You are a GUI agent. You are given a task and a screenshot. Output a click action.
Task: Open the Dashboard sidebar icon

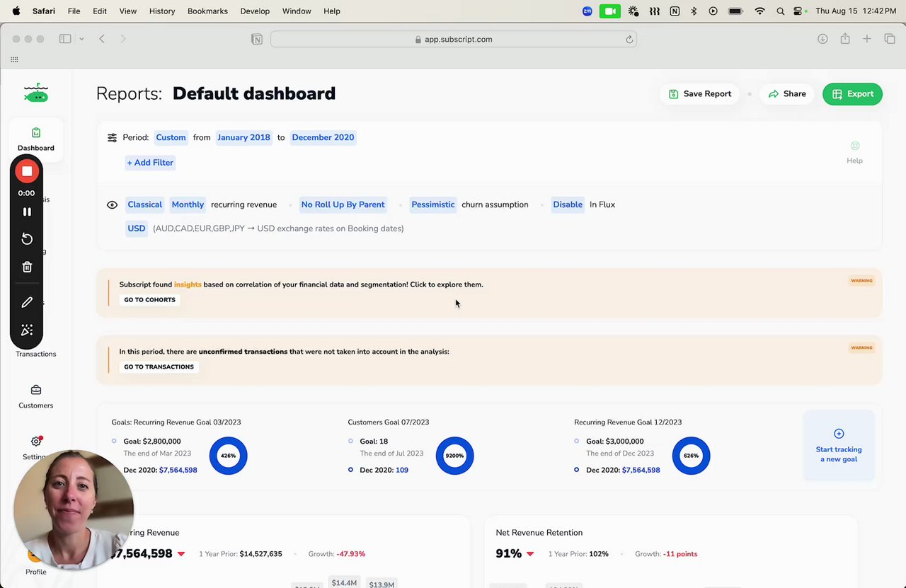coord(36,139)
